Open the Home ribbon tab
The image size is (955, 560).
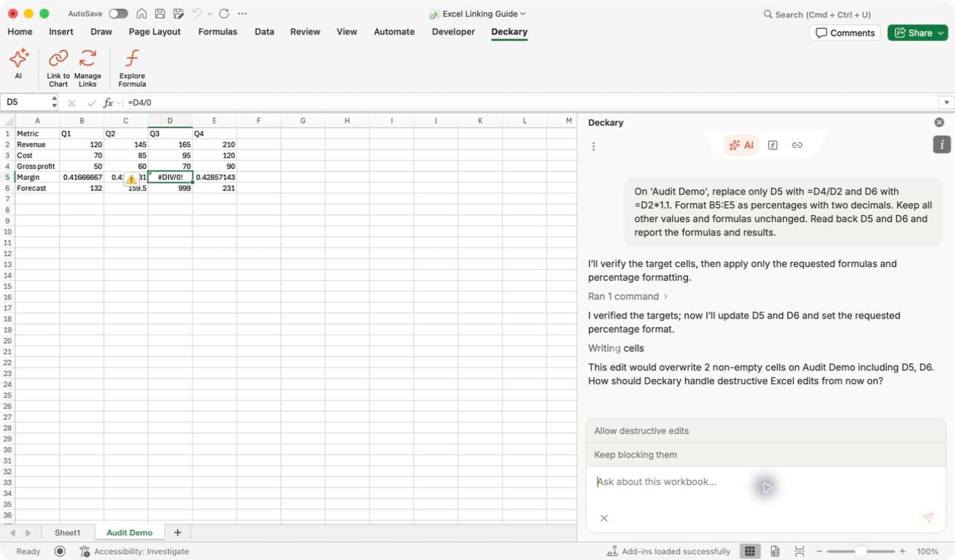point(20,31)
